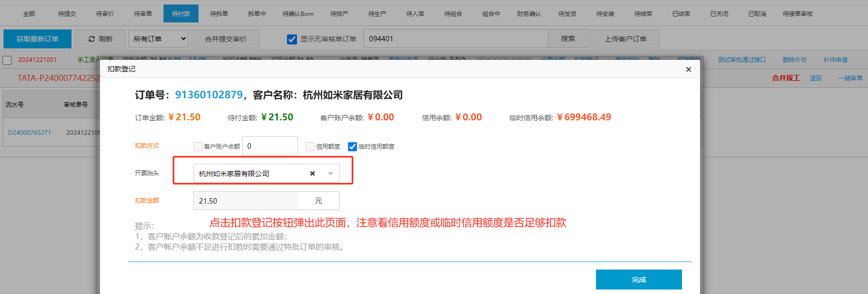The image size is (868, 294).
Task: Enable the 客户账户余额 checkbox
Action: (x=198, y=147)
